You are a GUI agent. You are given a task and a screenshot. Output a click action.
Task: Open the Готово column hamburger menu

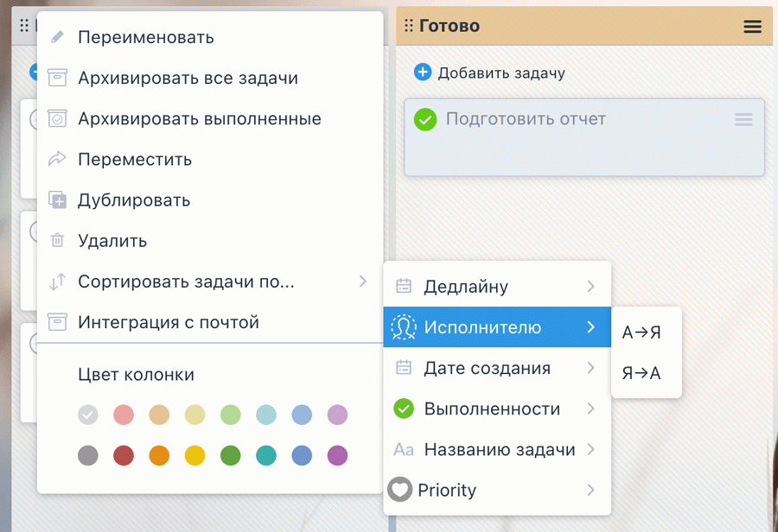pos(752,27)
